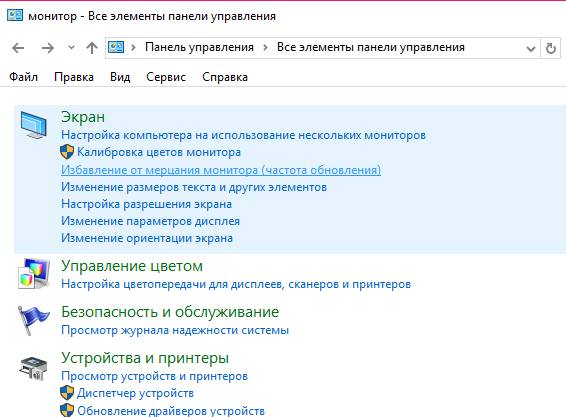Screen dimensions: 566x417
Task: Click Избавление от мерцания монитора link
Action: tap(221, 170)
